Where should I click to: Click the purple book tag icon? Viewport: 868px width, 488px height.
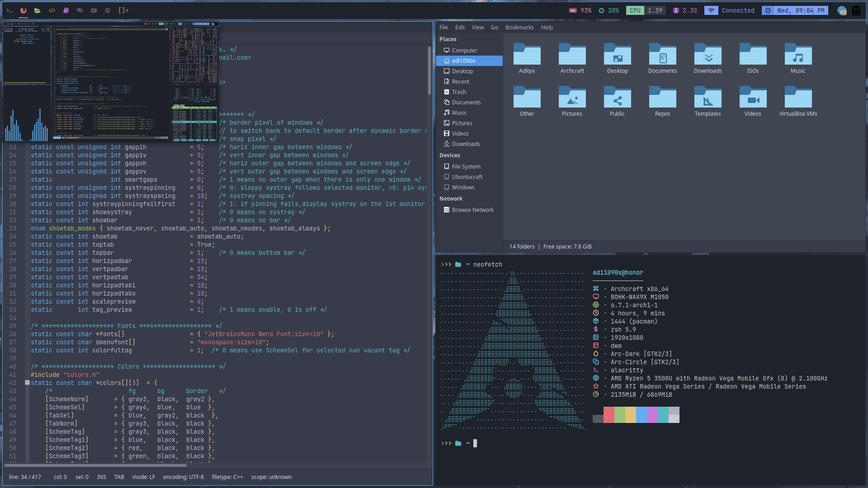[66, 10]
